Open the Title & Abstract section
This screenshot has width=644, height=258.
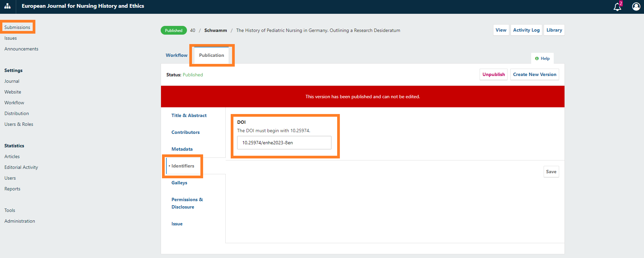[189, 115]
